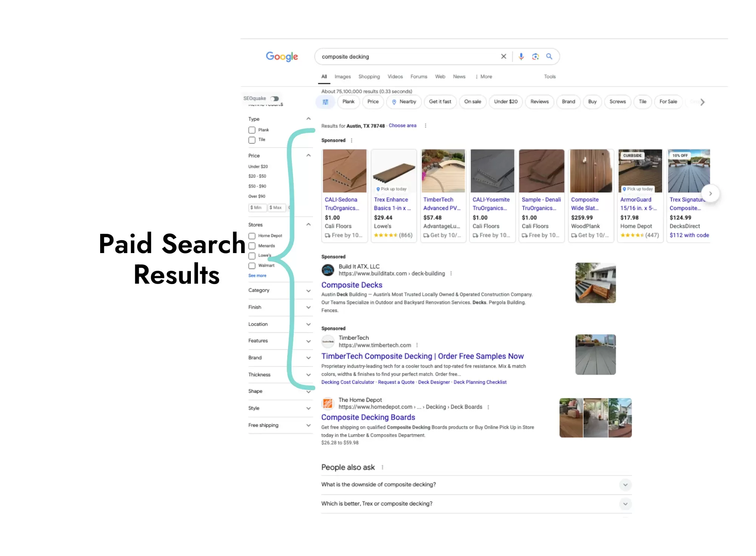Click the maximum price input field
The height and width of the screenshot is (556, 756).
tap(277, 208)
